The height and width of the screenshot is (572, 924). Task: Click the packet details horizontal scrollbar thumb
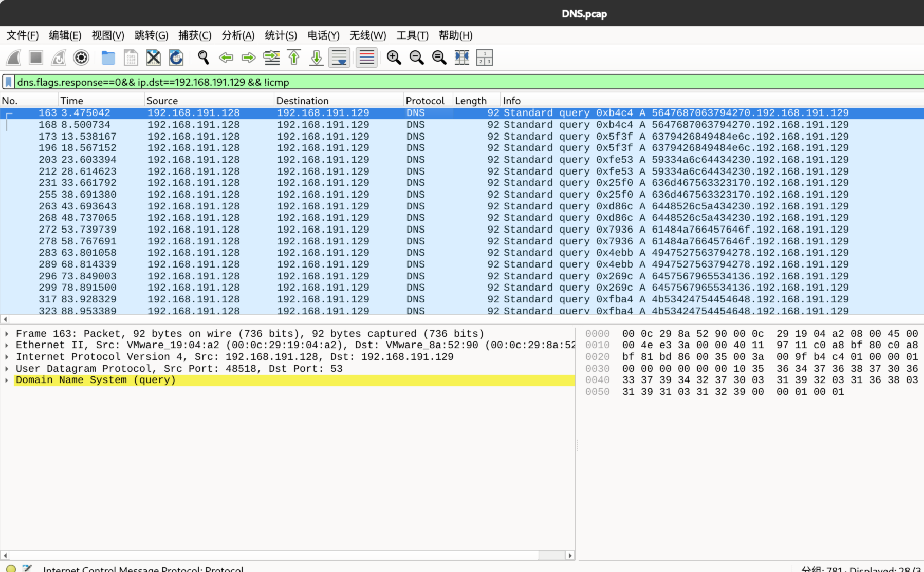coord(551,555)
